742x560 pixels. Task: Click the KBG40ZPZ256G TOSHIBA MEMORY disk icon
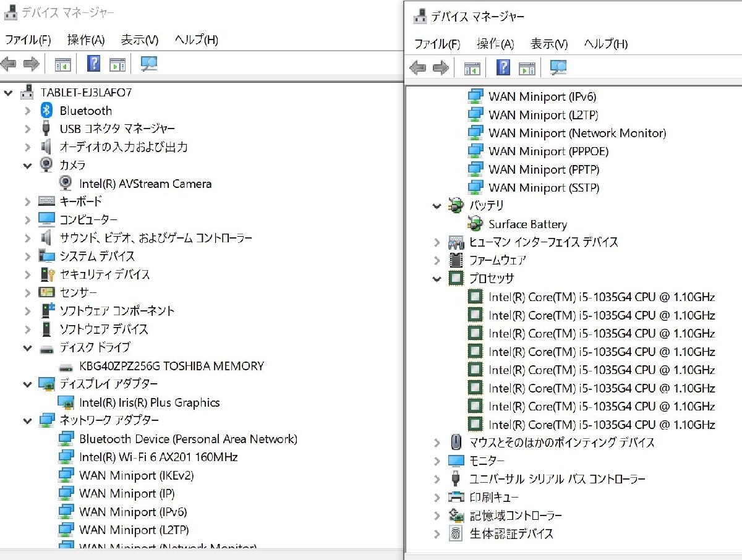tap(66, 367)
